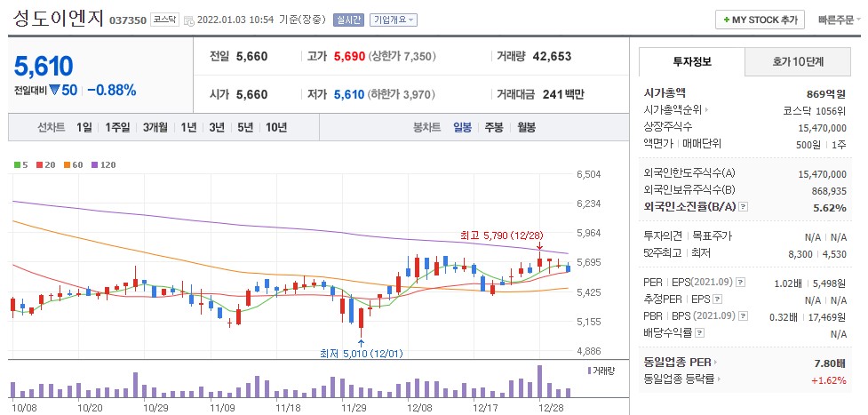This screenshot has width=868, height=415.
Task: Click the 외국인보유주식수 value 868,935
Action: tap(829, 190)
